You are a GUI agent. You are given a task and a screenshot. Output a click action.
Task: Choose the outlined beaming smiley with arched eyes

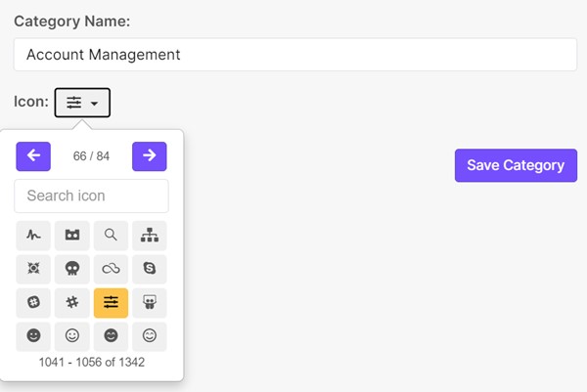[x=150, y=336]
